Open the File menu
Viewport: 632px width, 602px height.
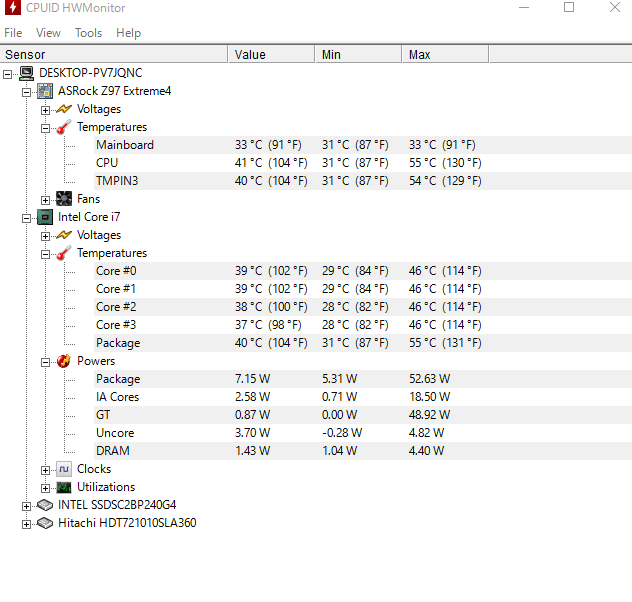13,33
